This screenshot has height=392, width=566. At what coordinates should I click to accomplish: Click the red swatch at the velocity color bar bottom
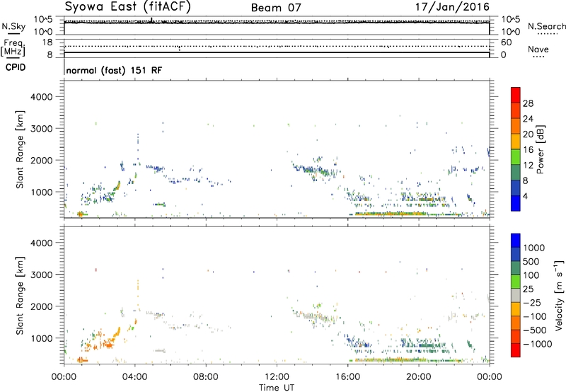click(516, 350)
